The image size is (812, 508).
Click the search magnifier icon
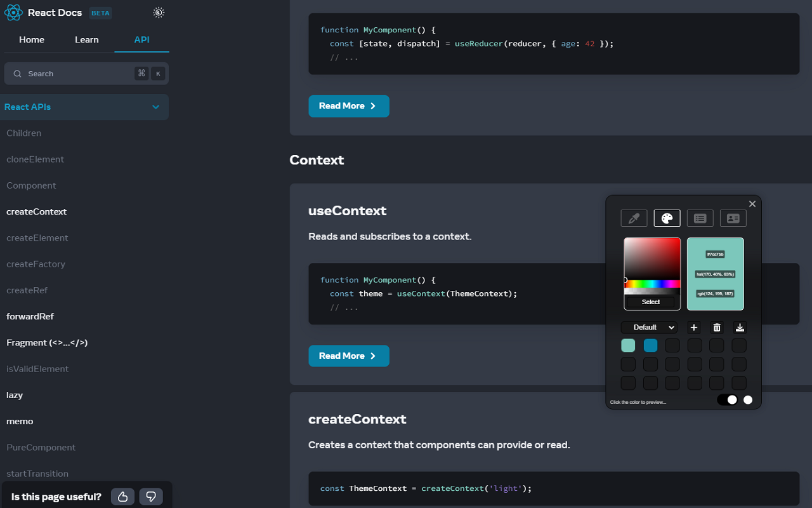point(17,74)
